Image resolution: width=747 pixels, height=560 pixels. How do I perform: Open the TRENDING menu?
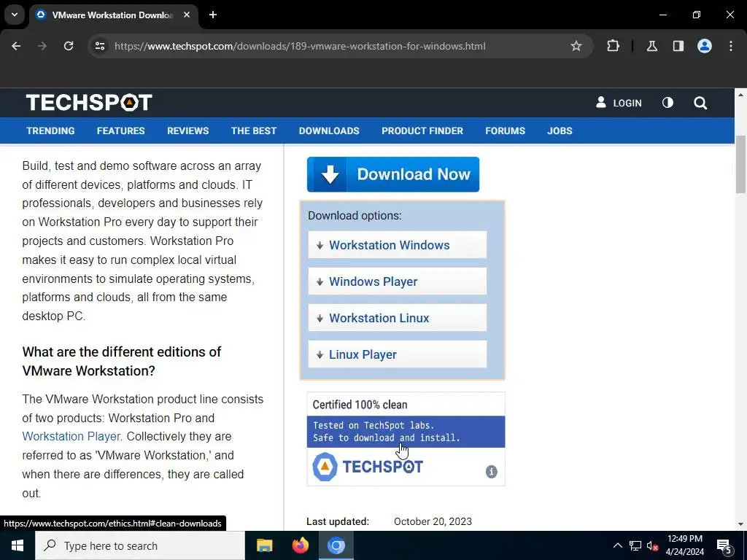(x=50, y=131)
